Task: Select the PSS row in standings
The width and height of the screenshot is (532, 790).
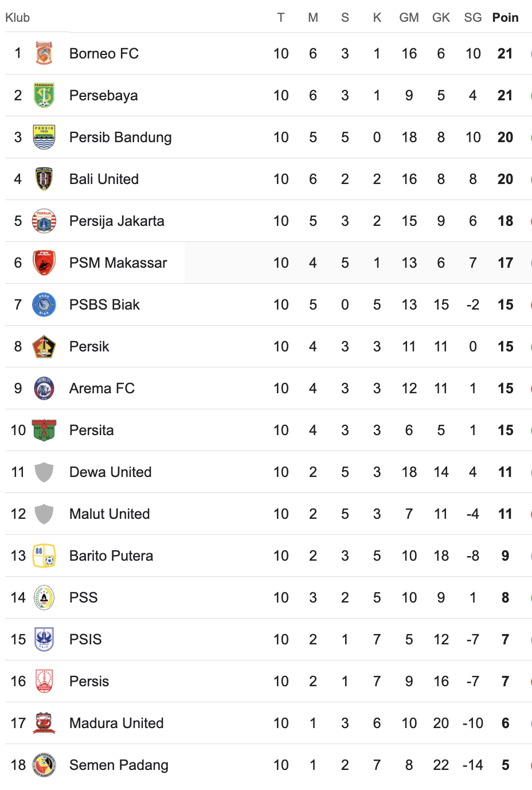Action: pyautogui.click(x=268, y=597)
